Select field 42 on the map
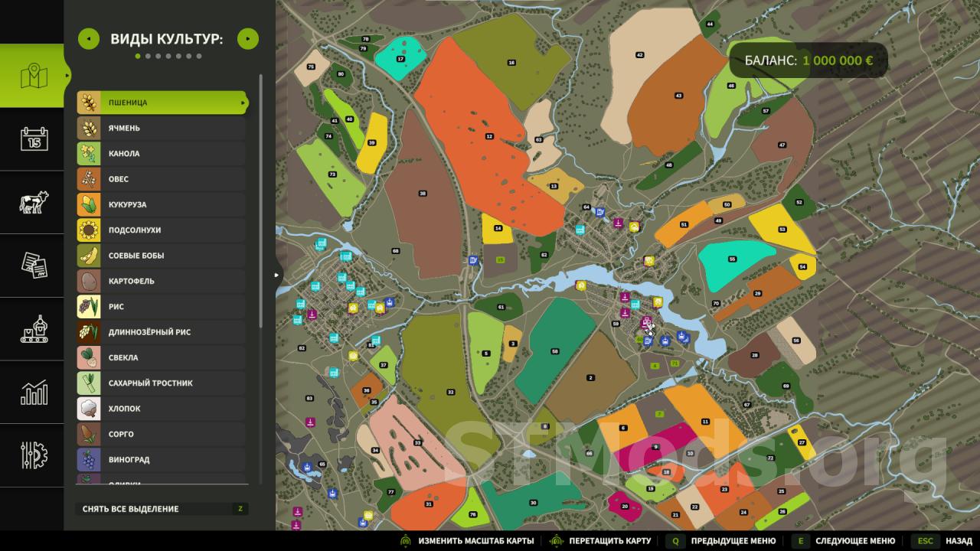The width and height of the screenshot is (980, 551). pos(640,55)
